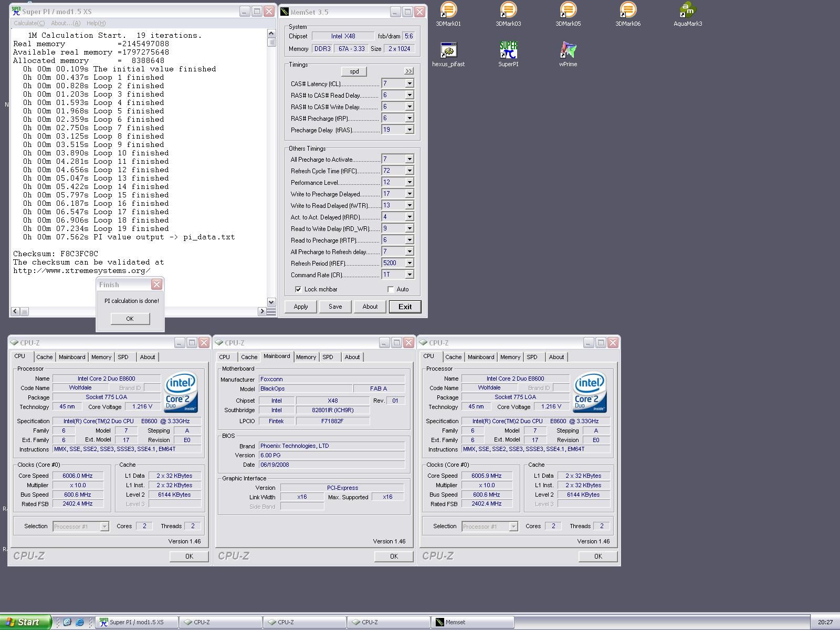Click the Memset taskbar button
This screenshot has width=840, height=630.
[x=472, y=622]
